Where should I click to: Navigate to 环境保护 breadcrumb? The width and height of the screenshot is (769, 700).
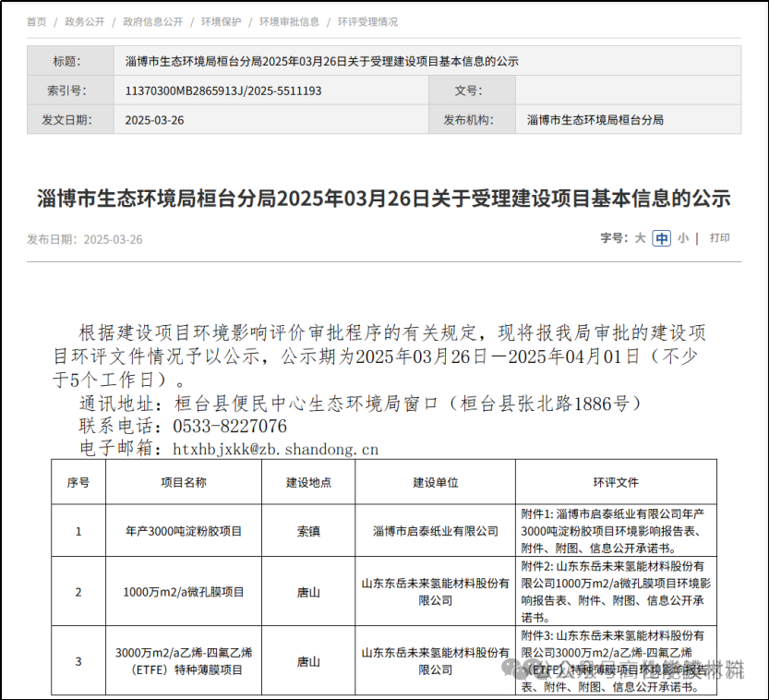[222, 21]
